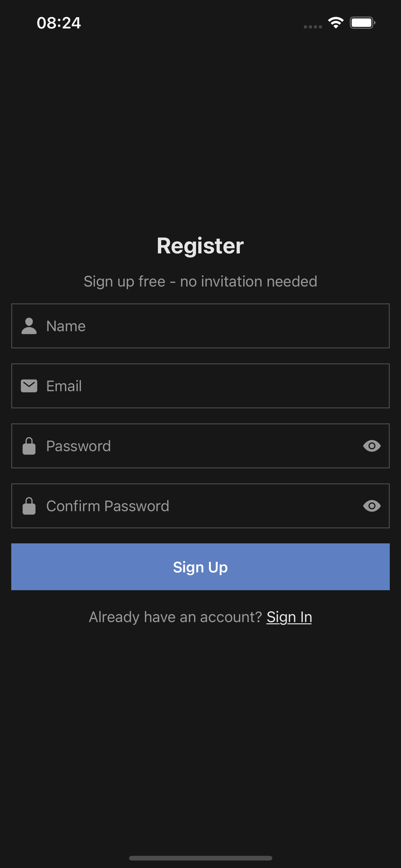
Task: Select the Confirm Password text field
Action: point(202,506)
